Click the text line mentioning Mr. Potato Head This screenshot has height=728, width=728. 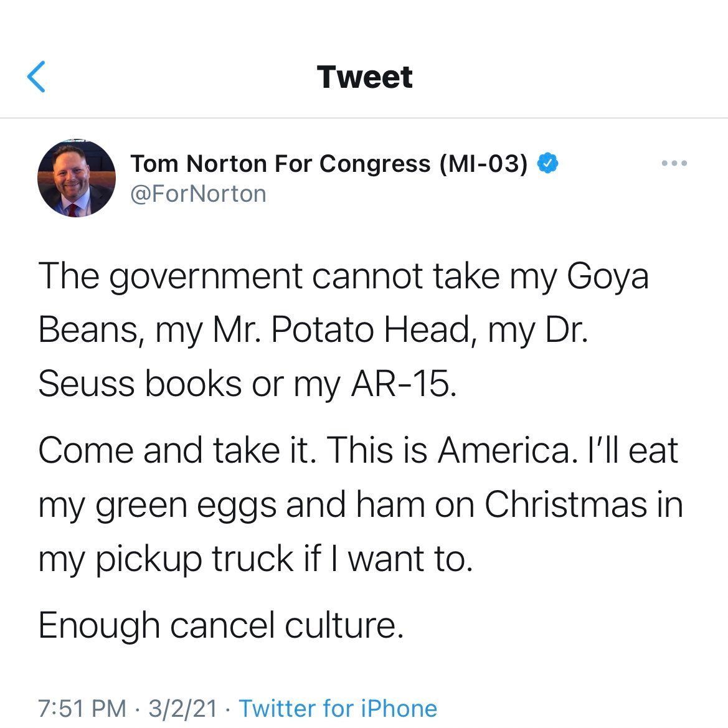coord(313,331)
